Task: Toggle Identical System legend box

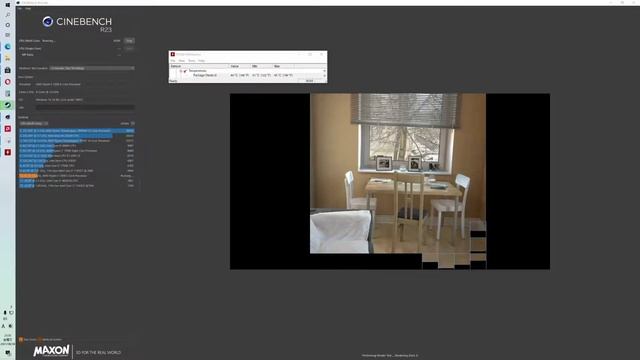Action: click(40, 340)
